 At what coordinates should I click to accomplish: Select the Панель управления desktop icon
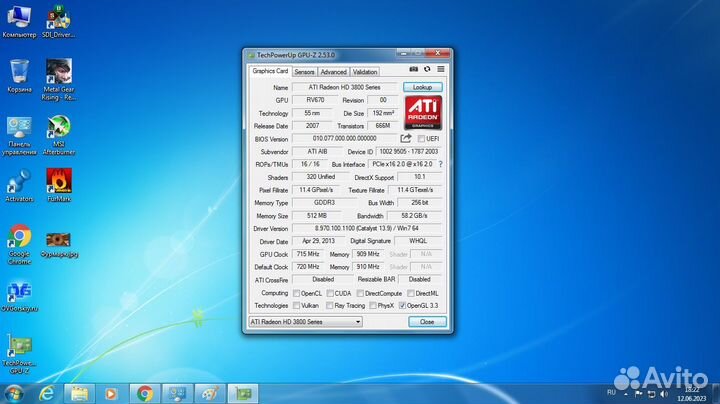[x=19, y=136]
